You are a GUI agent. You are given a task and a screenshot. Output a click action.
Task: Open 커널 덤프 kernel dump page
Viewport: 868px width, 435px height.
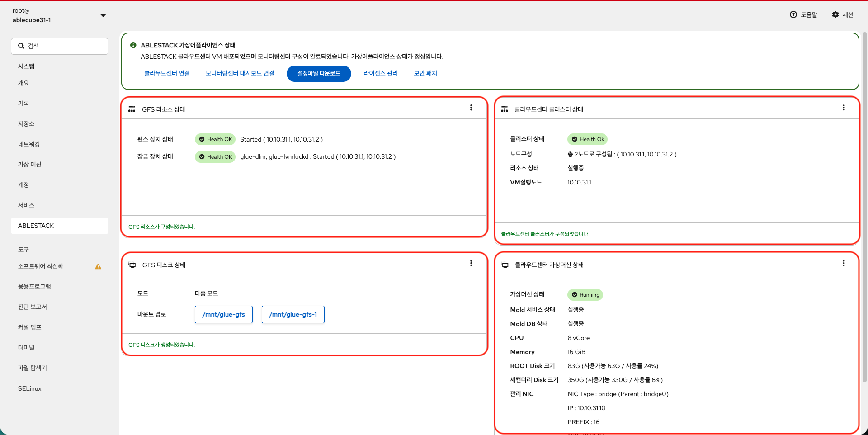[x=60, y=327]
